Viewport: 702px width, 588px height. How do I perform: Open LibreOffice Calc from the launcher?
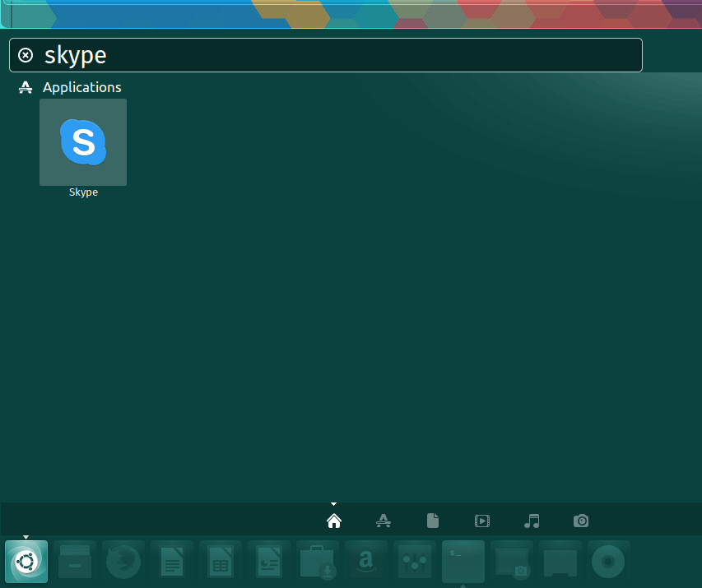221,562
